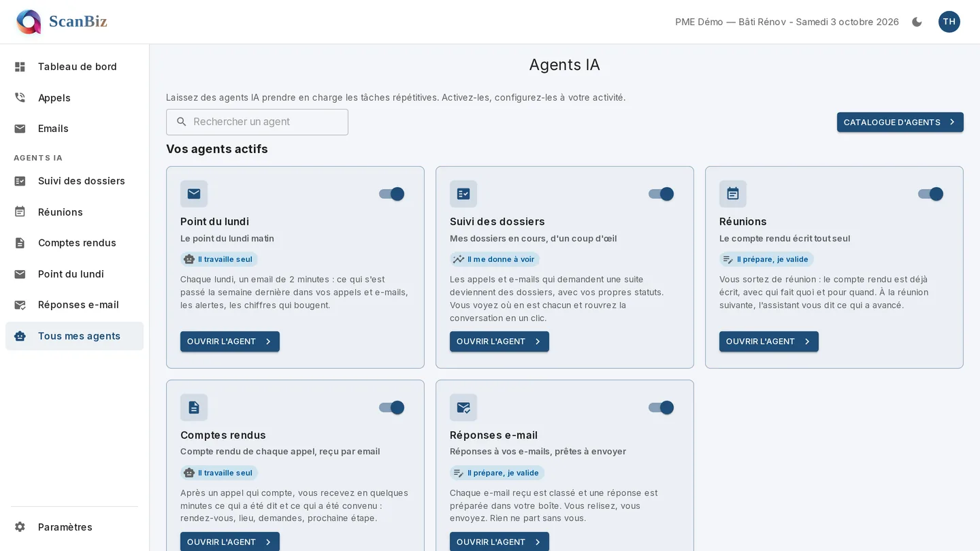Open the Tableau de bord menu item
980x551 pixels.
coord(75,67)
